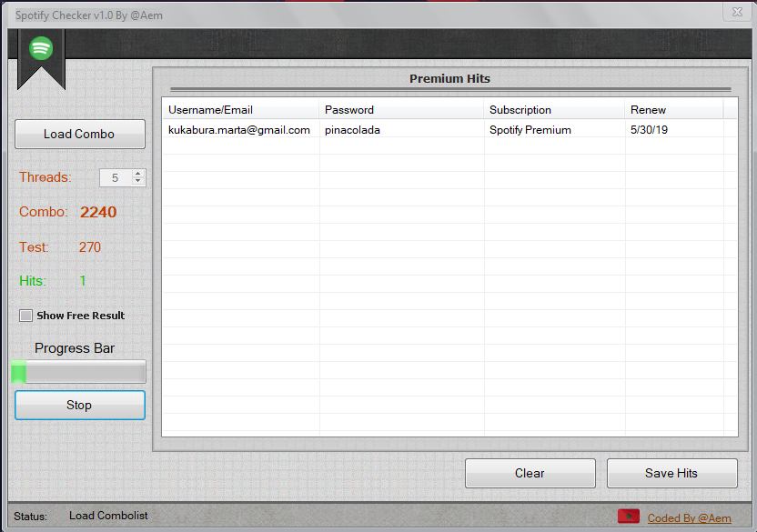Click the red flag icon in status bar
Screen dimensions: 757x532
pyautogui.click(x=629, y=517)
